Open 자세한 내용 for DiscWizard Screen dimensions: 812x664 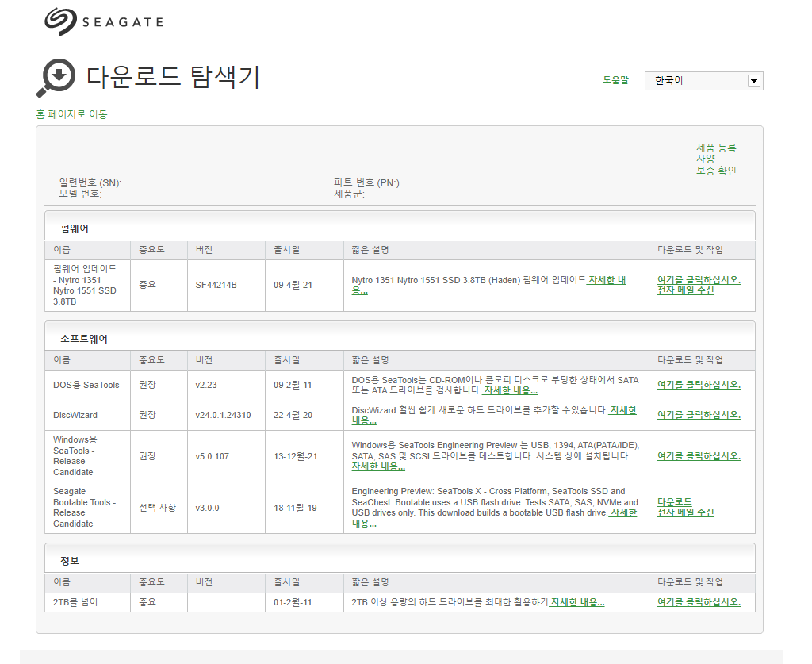point(623,410)
